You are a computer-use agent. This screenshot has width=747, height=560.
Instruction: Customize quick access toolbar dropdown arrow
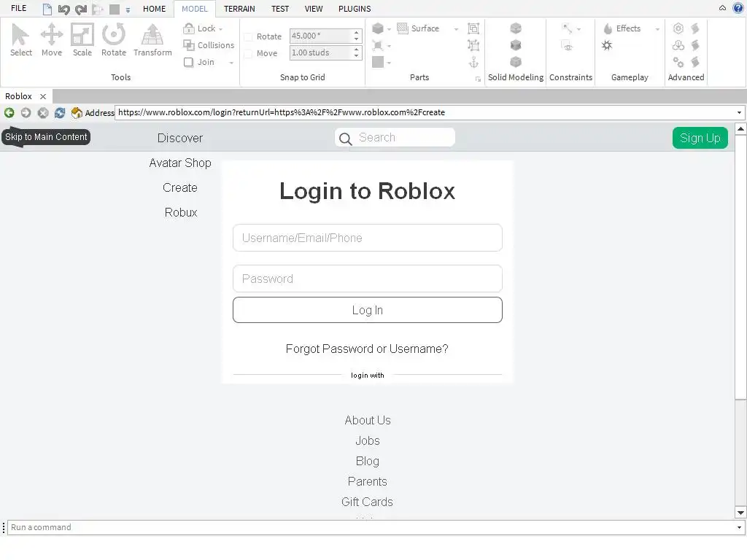128,10
